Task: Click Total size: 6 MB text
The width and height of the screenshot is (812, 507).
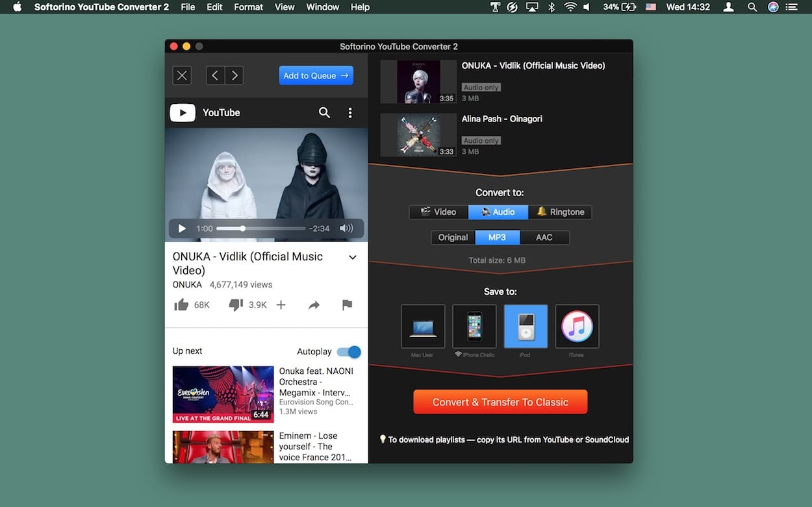Action: [497, 260]
